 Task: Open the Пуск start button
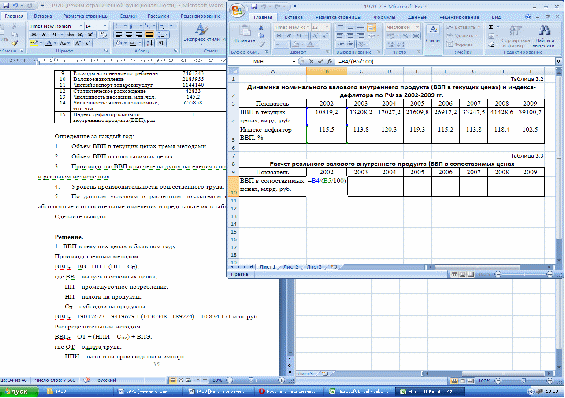[x=19, y=392]
